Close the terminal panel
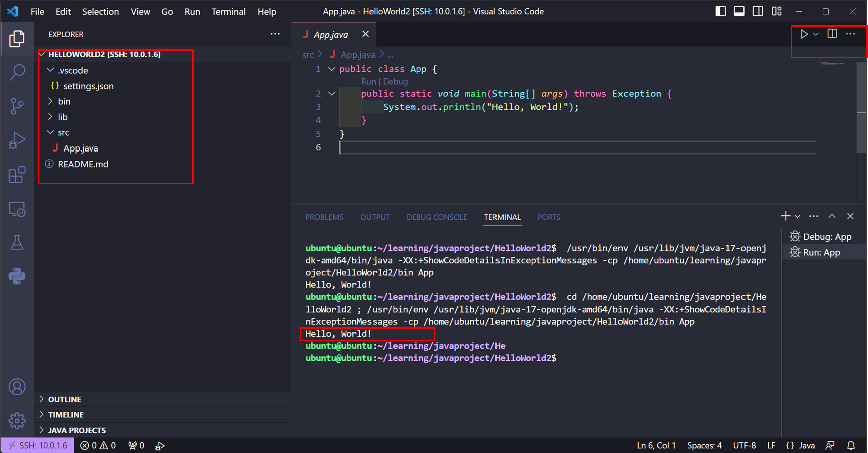The image size is (868, 453). (x=850, y=216)
